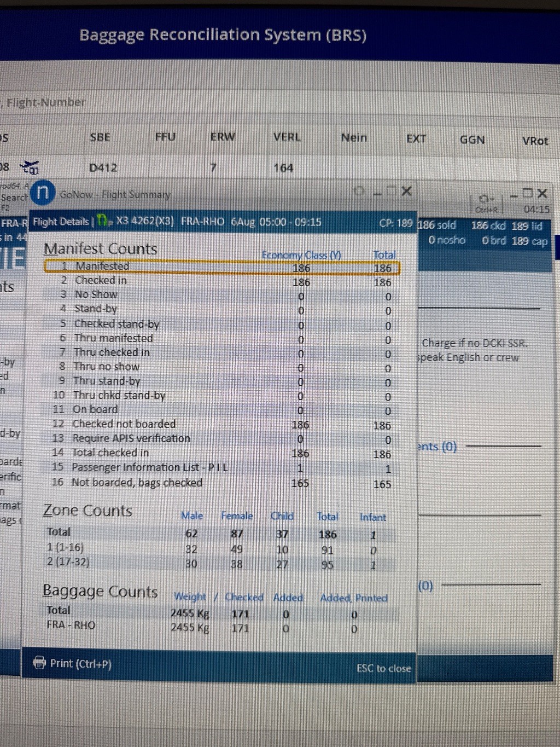The width and height of the screenshot is (560, 747).
Task: Click the printer icon in bottom bar
Action: pos(39,663)
